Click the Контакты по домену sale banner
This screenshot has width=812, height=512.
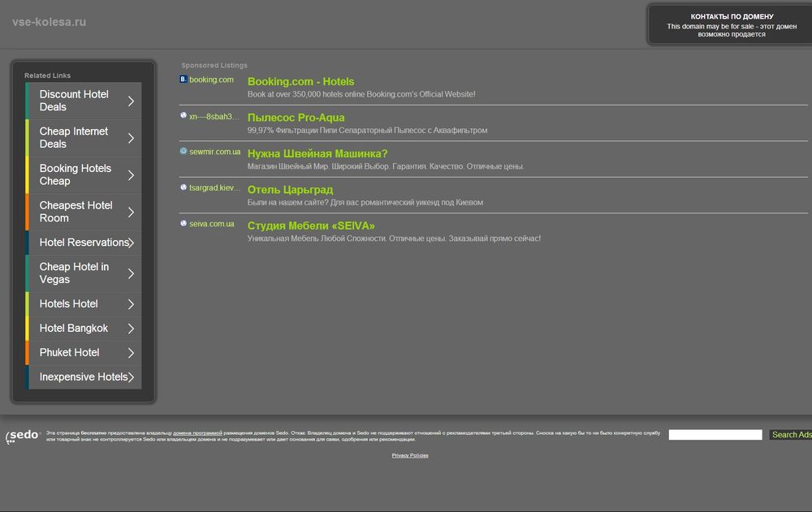[x=732, y=25]
